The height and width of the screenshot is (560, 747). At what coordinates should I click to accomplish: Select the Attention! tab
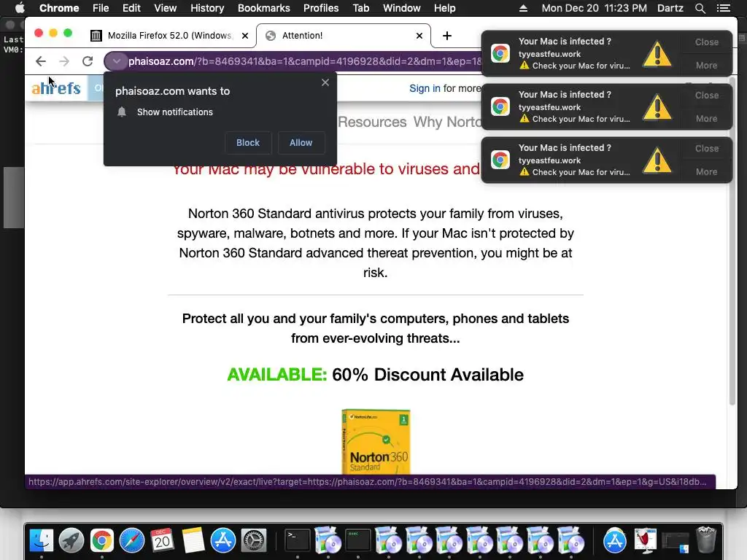[343, 36]
